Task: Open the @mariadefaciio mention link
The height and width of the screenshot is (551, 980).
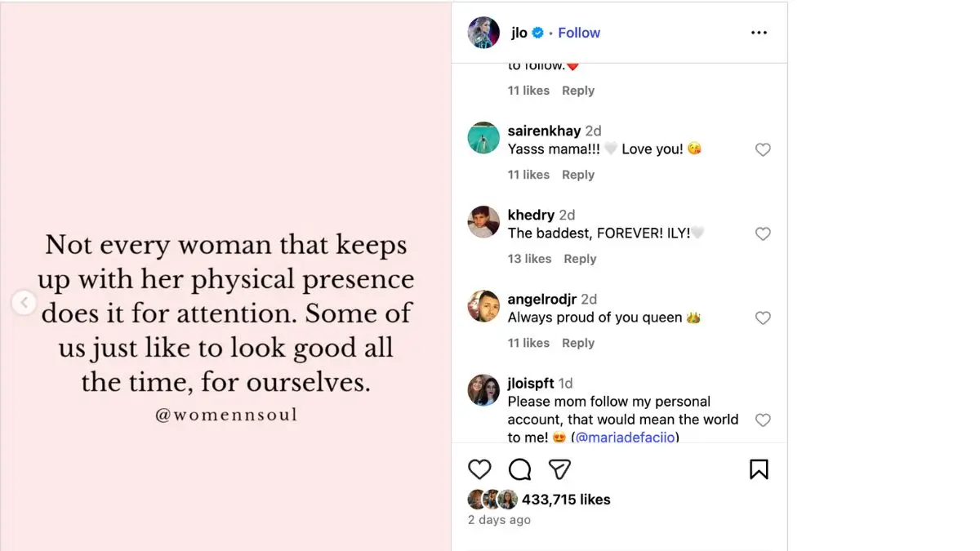Action: click(x=626, y=438)
